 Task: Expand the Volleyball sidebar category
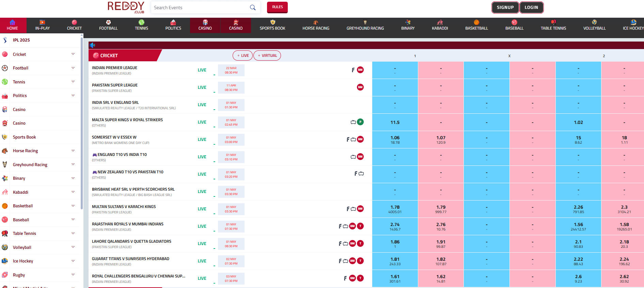coord(73,247)
